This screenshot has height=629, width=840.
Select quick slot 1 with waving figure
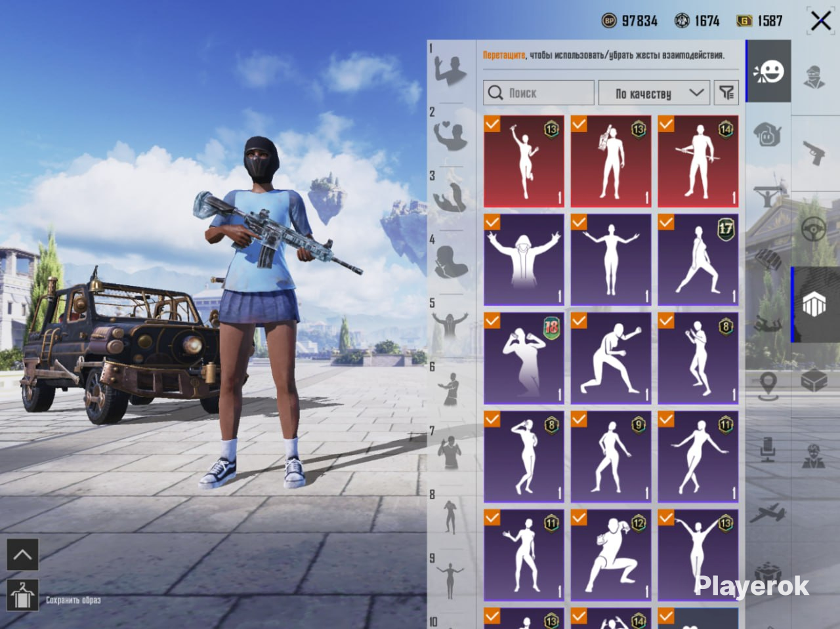pos(451,71)
